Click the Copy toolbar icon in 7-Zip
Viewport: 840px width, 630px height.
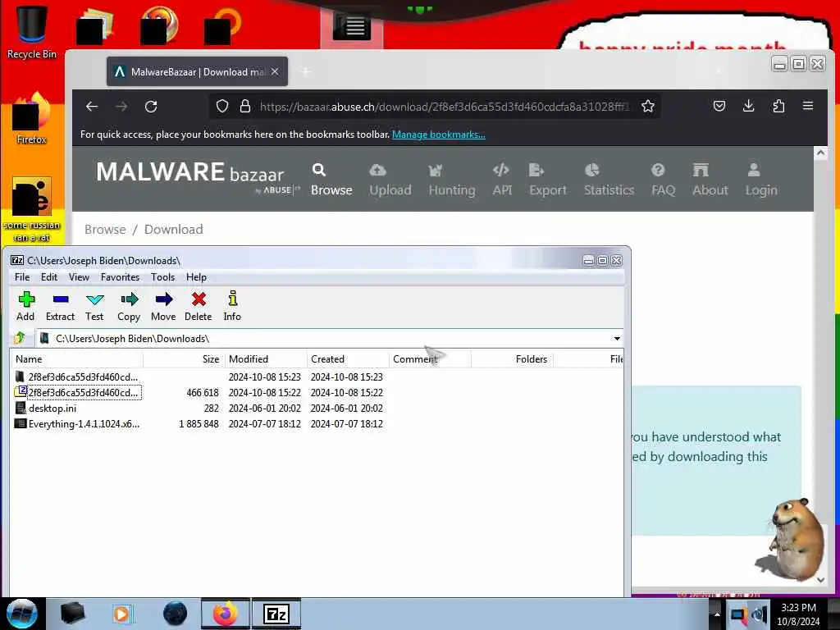[x=129, y=306]
